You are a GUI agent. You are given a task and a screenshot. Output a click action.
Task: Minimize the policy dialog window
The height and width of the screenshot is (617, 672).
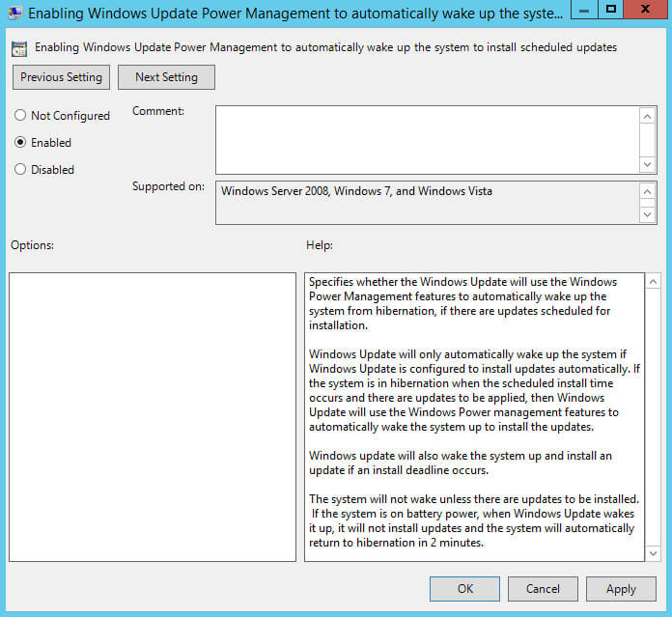pyautogui.click(x=584, y=10)
